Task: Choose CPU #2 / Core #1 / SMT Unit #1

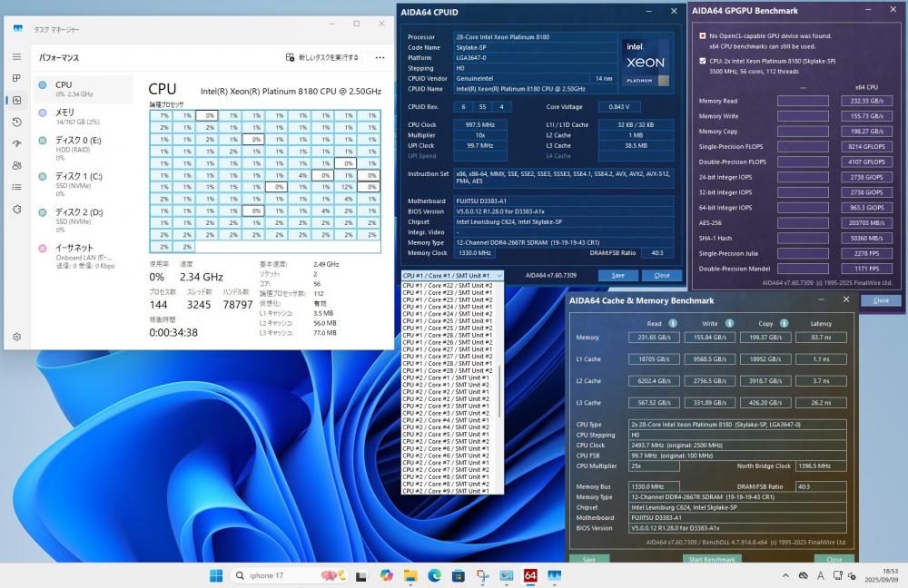Action: tap(447, 377)
